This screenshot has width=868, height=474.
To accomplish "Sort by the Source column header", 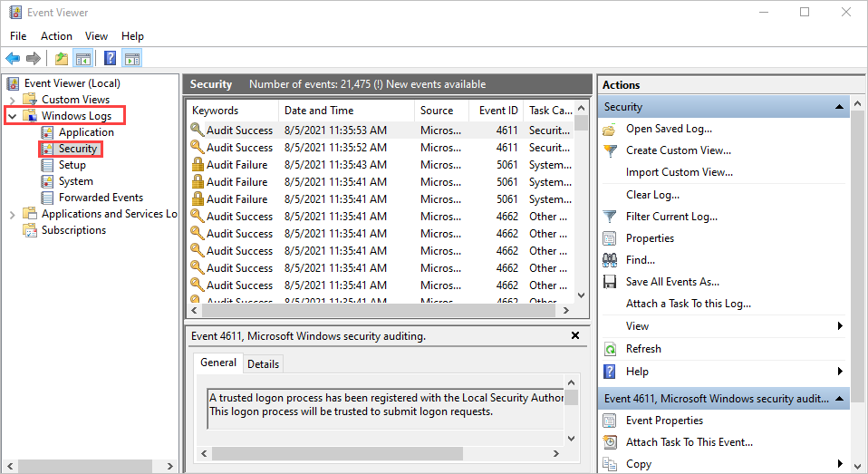I will click(442, 111).
